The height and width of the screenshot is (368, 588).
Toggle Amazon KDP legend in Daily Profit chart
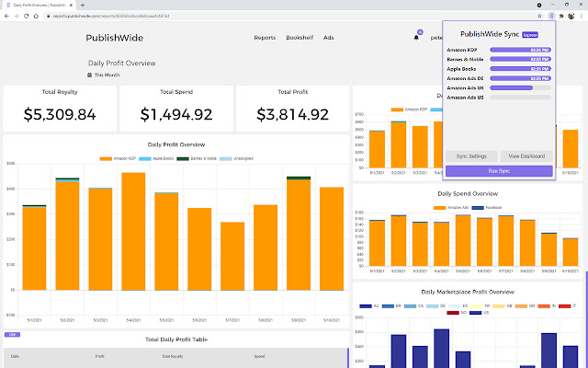click(119, 158)
